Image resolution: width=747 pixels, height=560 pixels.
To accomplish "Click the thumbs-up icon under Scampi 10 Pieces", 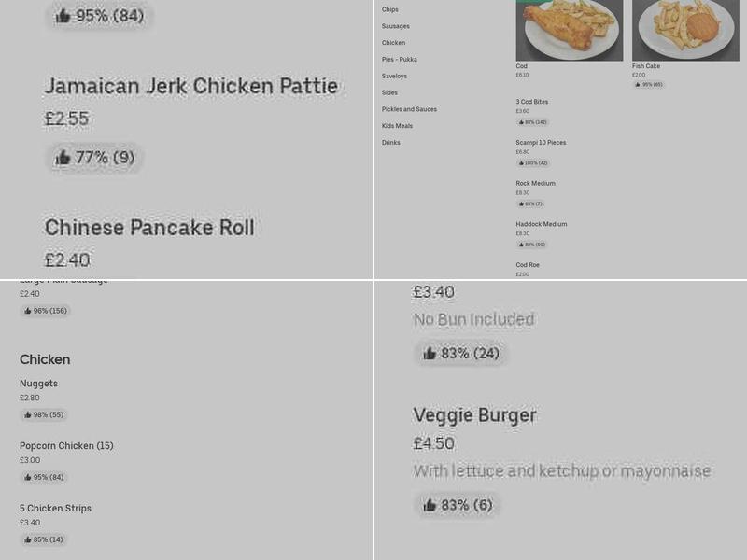I will (x=524, y=162).
